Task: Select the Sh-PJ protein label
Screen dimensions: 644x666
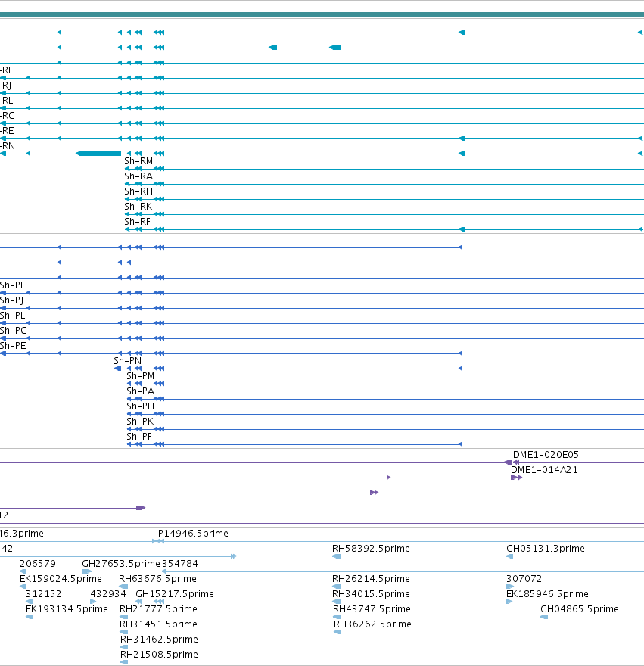Action: [11, 300]
